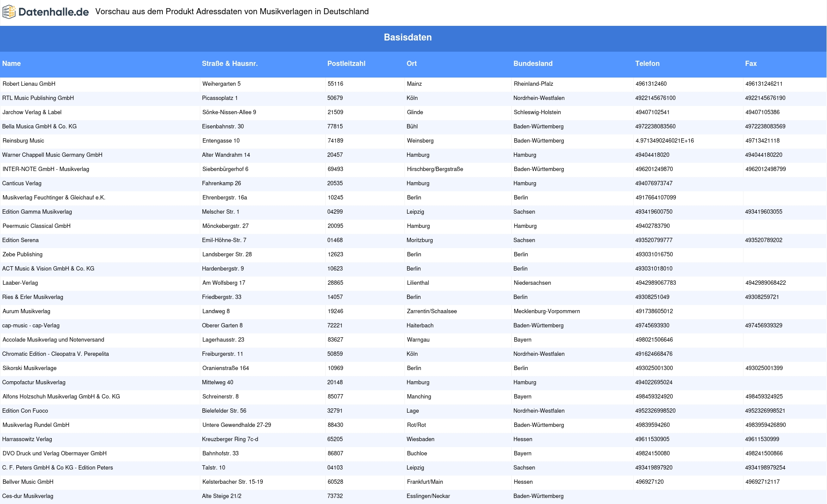Select Ries & Erler Musikverlag
This screenshot has width=827, height=504.
click(33, 297)
